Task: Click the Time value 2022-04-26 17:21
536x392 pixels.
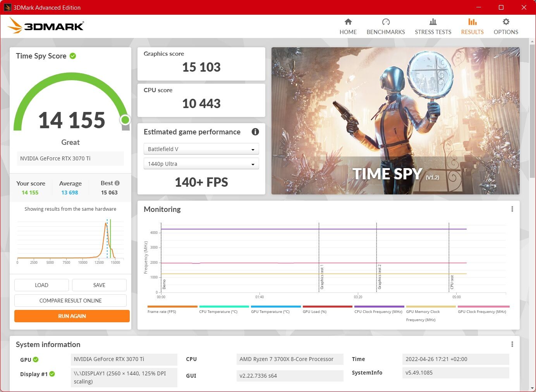Action: point(455,359)
